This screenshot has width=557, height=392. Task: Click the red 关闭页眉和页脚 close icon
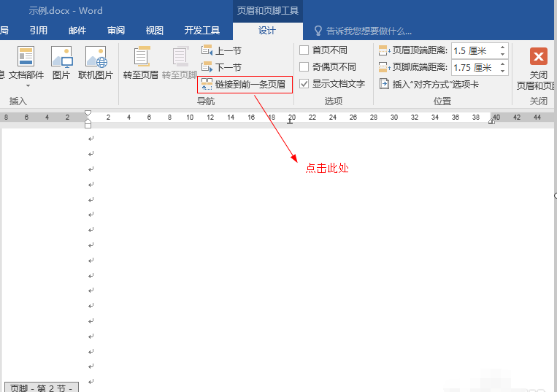pos(538,56)
